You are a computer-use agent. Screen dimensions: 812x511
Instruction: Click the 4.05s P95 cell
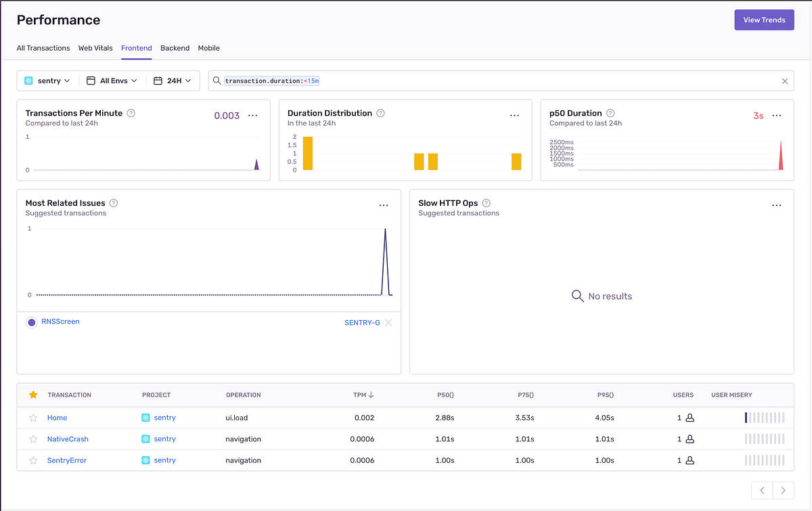click(604, 418)
